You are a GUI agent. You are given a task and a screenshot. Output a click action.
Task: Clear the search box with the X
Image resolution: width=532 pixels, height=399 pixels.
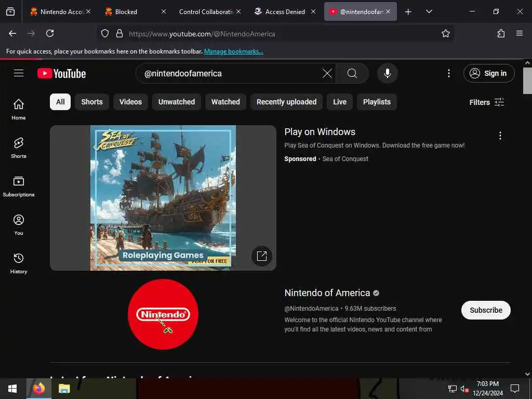tap(327, 73)
